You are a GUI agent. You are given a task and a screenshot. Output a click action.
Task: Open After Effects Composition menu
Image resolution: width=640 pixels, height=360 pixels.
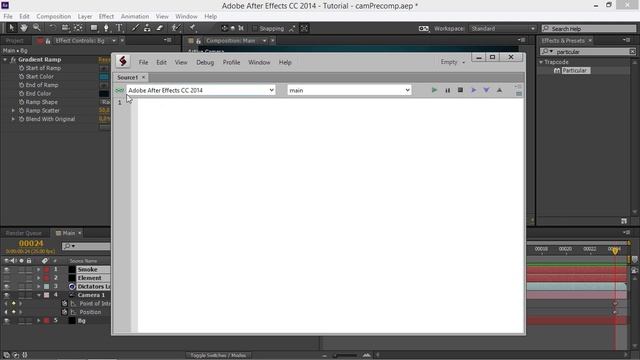point(53,16)
